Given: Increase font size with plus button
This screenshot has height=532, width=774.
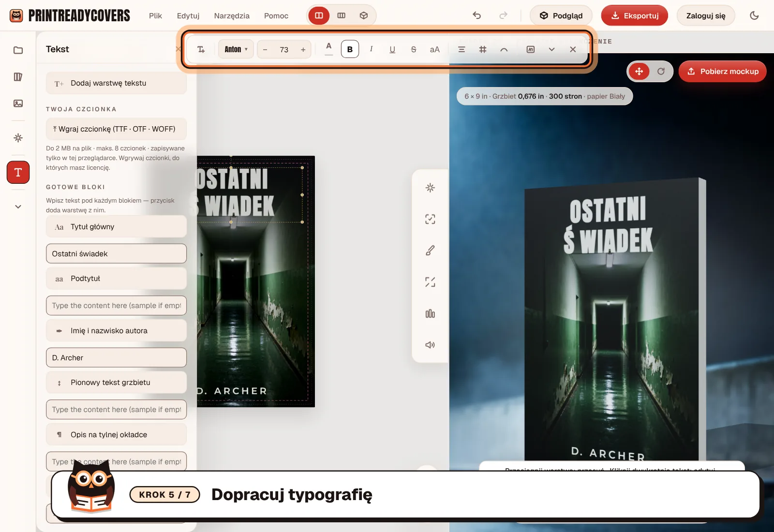Looking at the screenshot, I should (303, 49).
